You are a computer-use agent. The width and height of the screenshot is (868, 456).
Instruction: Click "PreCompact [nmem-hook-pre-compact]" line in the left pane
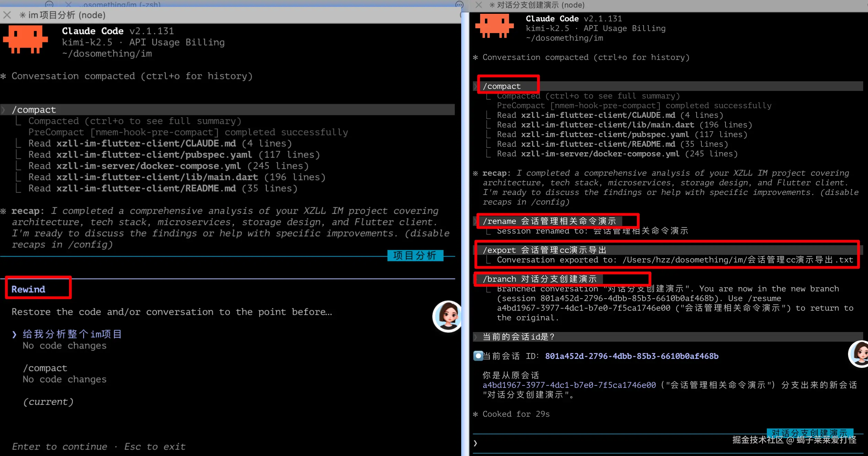coord(188,132)
